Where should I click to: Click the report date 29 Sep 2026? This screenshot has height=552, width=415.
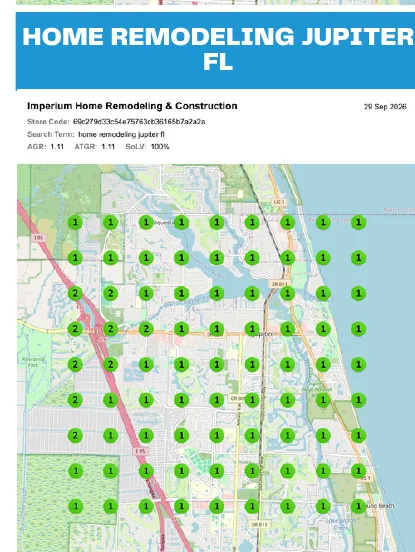click(385, 107)
